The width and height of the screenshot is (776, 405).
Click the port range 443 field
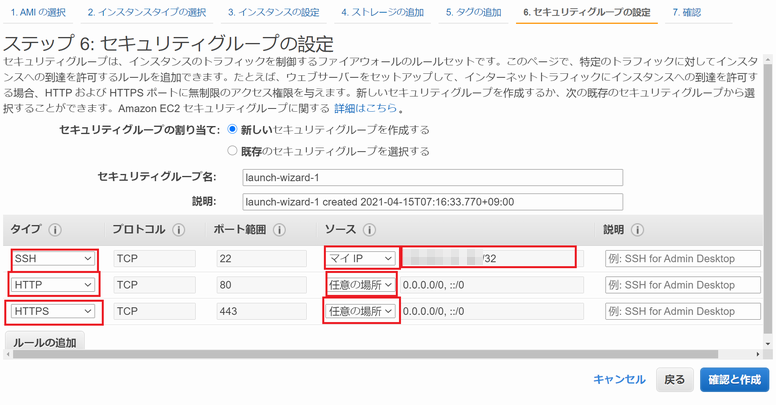tap(261, 311)
